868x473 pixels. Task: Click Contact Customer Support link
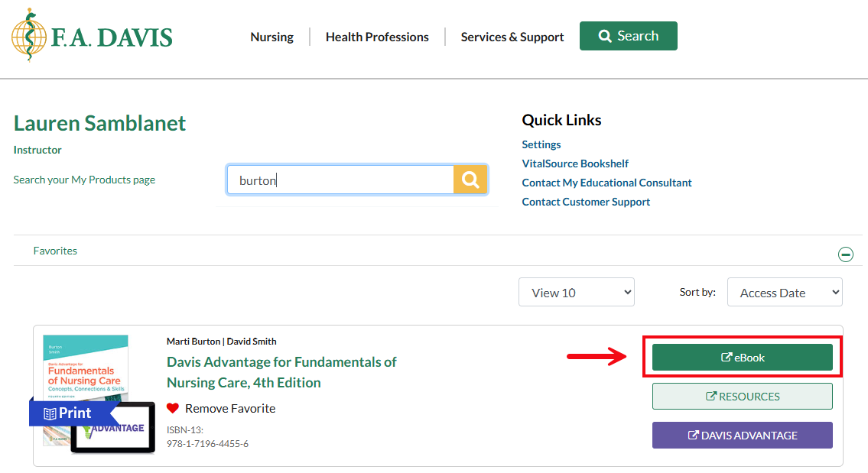tap(586, 202)
